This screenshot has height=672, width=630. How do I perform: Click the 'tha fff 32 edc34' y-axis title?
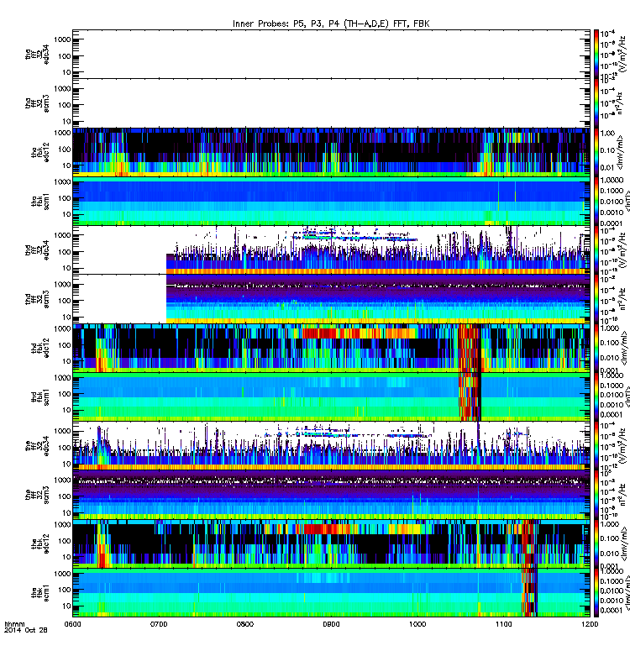tap(37, 54)
